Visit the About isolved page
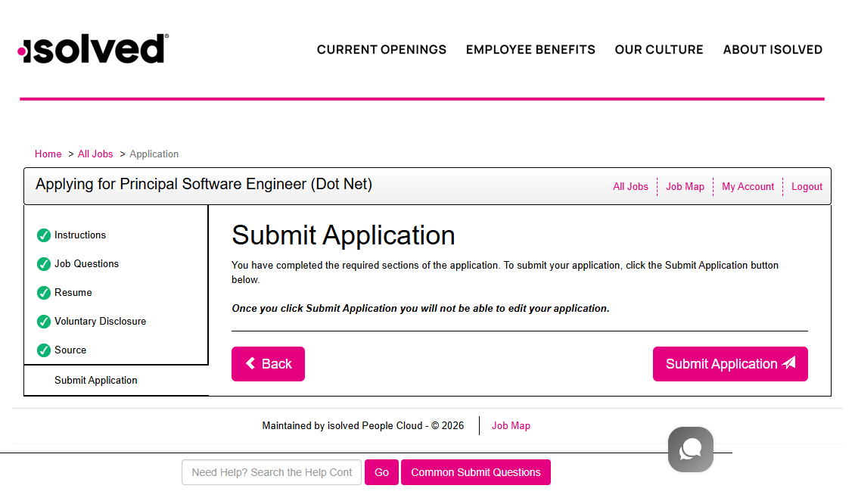 click(x=772, y=50)
